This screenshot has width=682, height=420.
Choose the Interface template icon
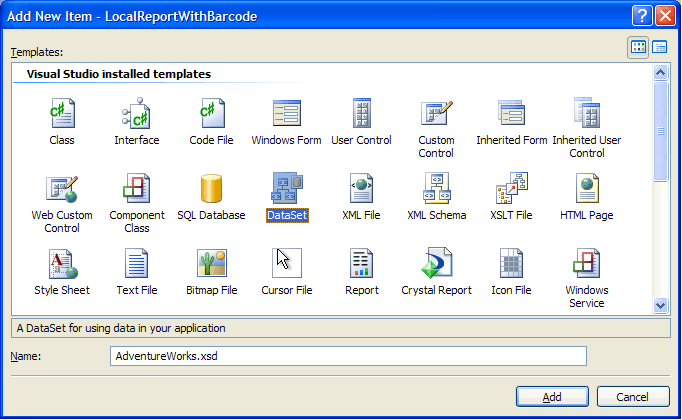coord(137,113)
